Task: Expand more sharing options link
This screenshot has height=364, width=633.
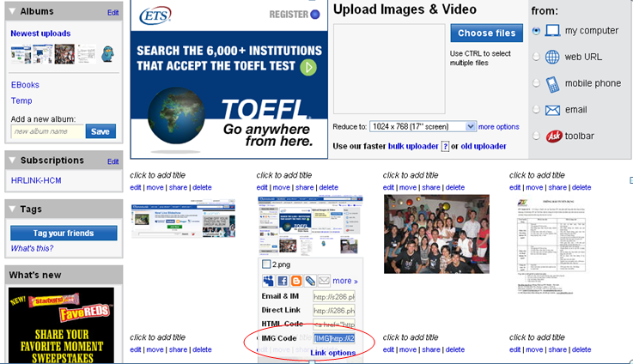Action: pos(345,281)
